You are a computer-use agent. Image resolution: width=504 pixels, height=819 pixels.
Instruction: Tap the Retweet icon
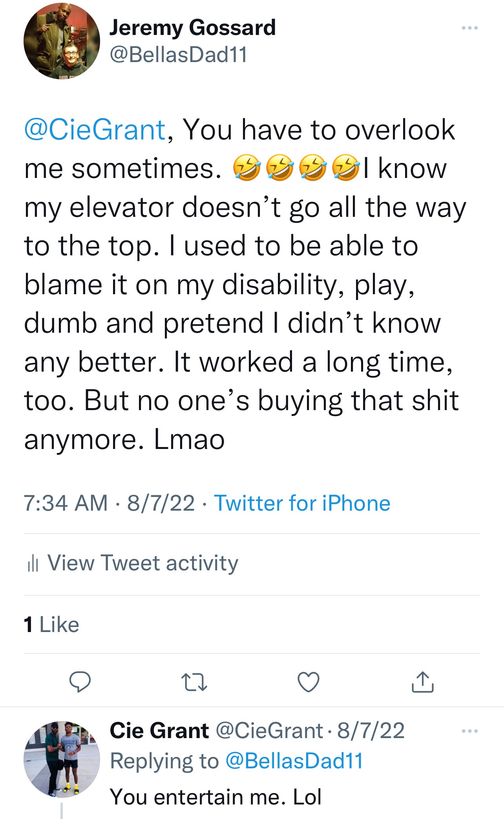194,682
